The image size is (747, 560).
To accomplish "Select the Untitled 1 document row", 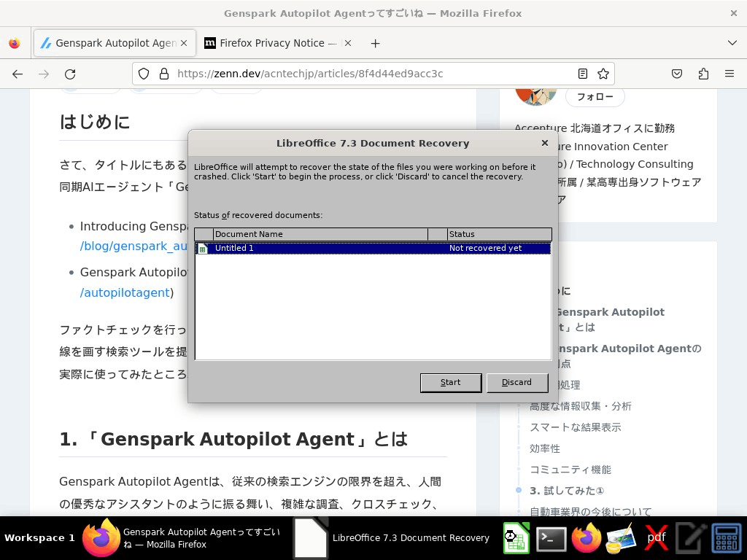I will (373, 248).
